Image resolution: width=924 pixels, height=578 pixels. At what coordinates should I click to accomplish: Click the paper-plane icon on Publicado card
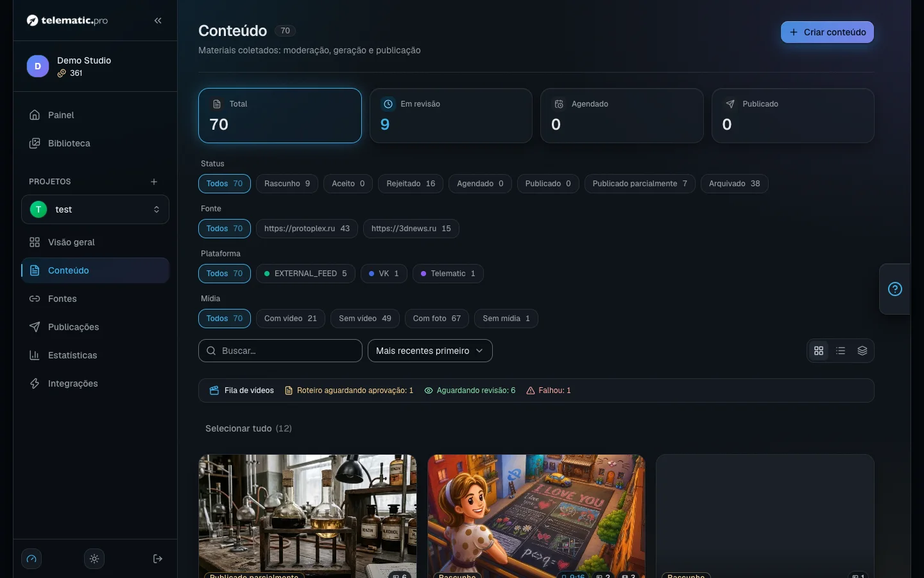(730, 104)
